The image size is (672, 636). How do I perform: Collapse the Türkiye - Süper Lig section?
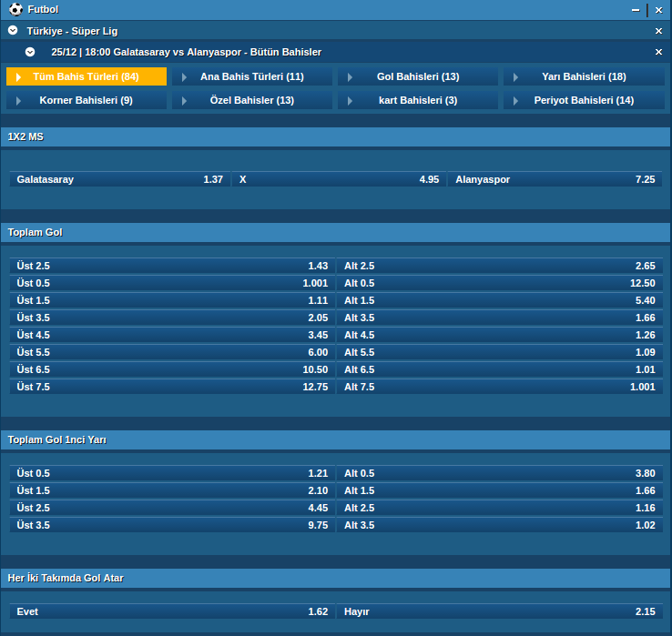point(13,30)
